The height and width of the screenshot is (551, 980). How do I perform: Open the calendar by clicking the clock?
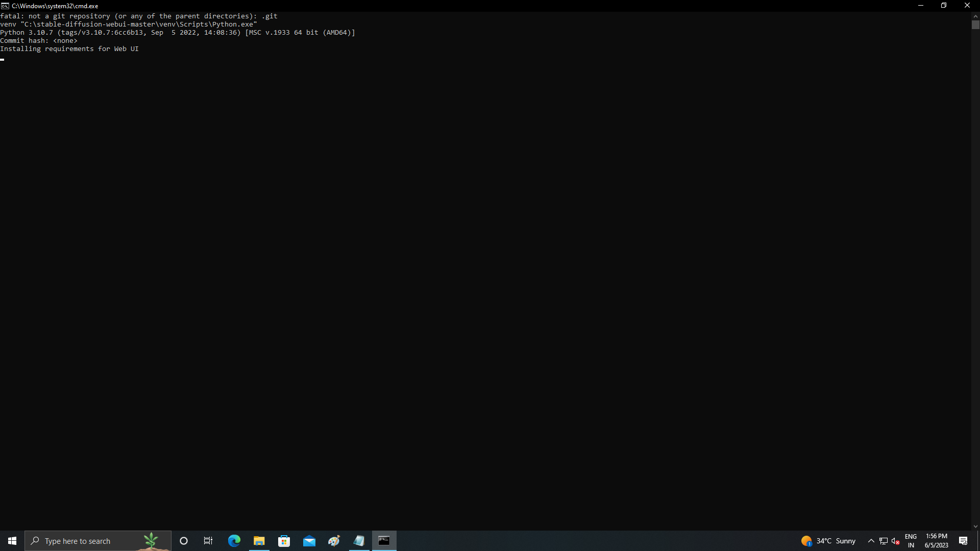[936, 541]
